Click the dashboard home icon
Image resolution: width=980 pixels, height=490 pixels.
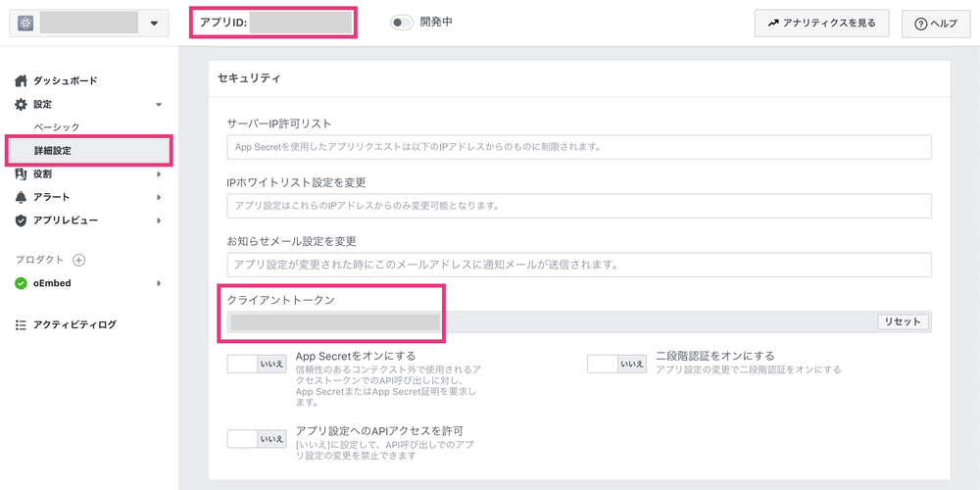(x=22, y=80)
